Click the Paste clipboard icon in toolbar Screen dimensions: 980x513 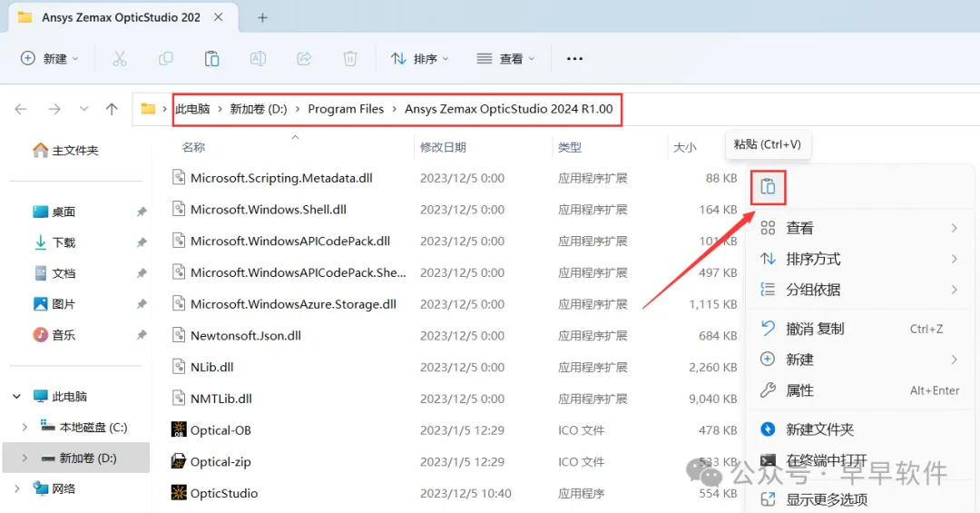(x=211, y=59)
